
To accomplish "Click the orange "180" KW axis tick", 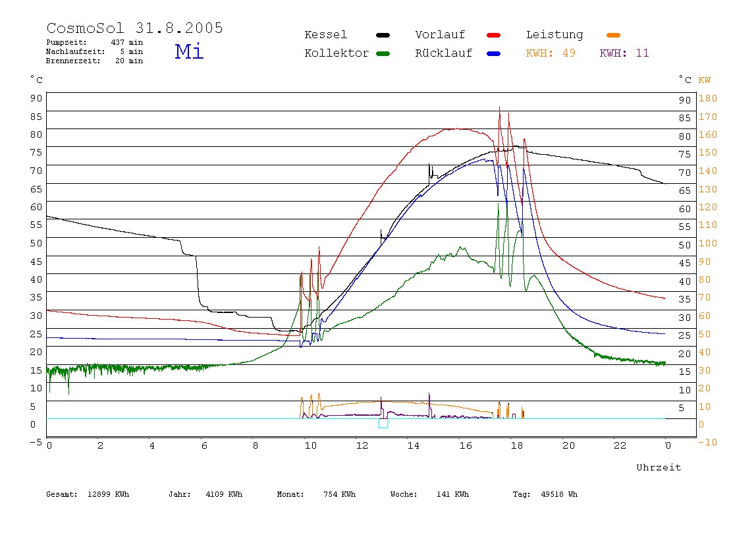I will pyautogui.click(x=708, y=98).
